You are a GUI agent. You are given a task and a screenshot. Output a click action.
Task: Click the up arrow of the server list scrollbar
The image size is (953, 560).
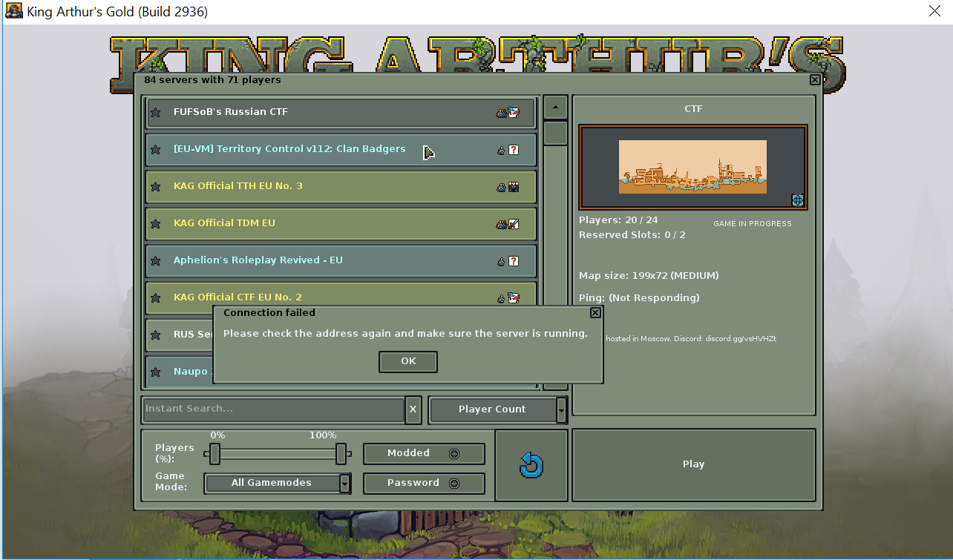(555, 107)
